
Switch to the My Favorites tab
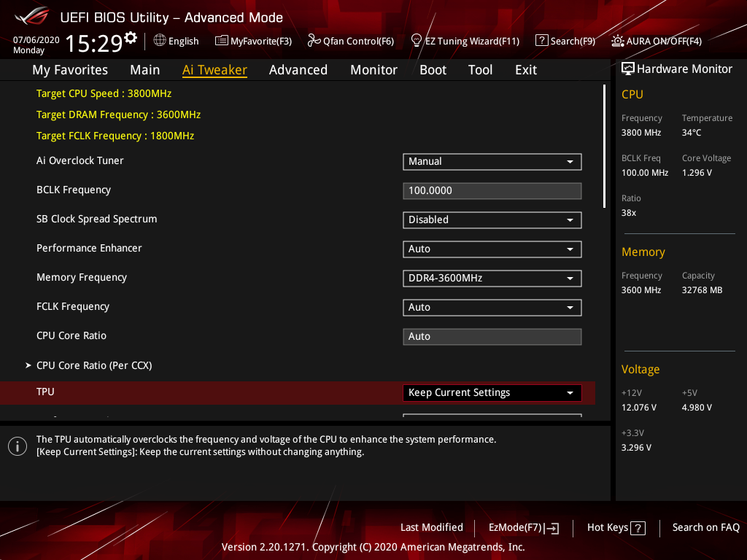pos(70,70)
